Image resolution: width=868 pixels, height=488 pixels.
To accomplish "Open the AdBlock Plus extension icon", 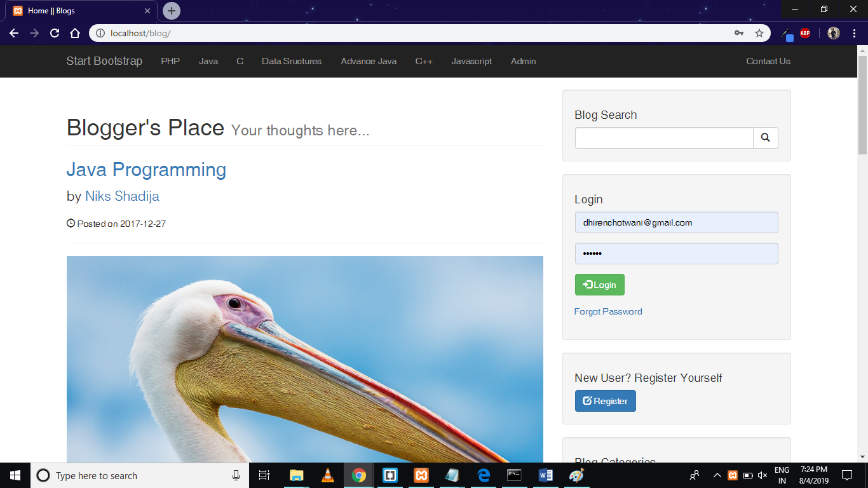I will (x=805, y=33).
